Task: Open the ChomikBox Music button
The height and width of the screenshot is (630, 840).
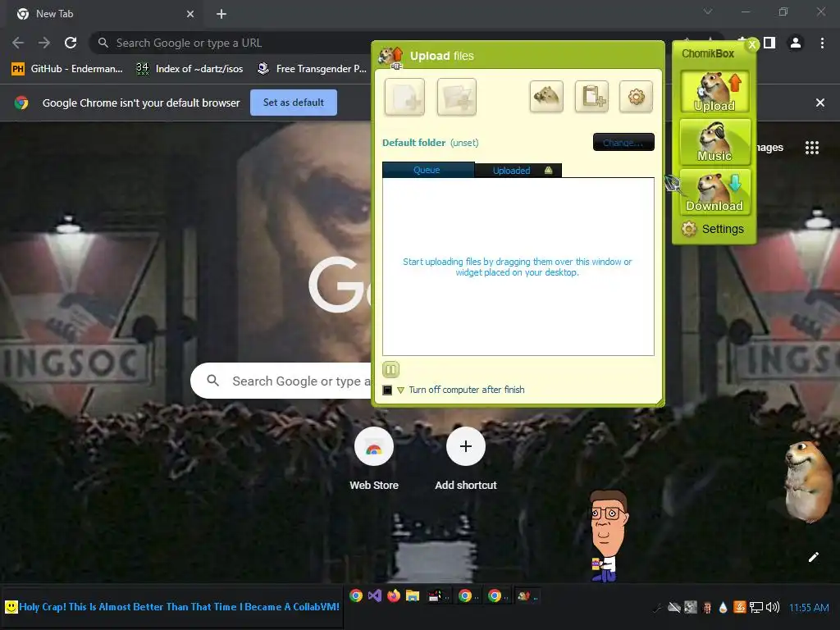Action: (x=714, y=142)
